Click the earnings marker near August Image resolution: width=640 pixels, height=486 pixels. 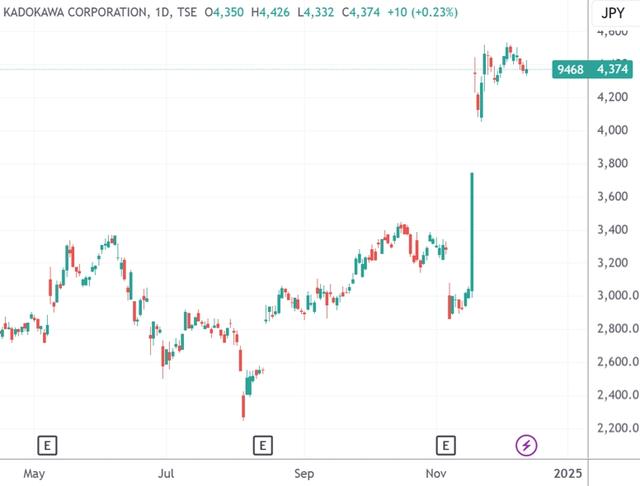(263, 444)
